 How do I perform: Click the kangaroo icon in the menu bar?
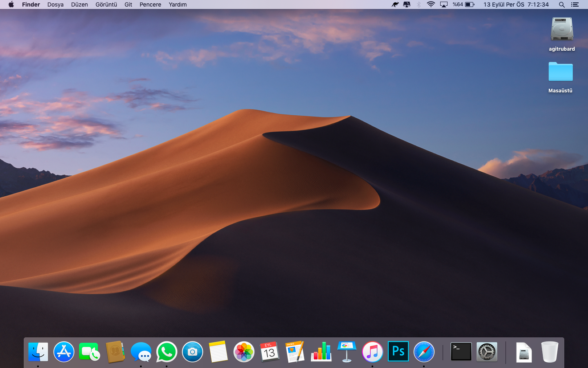[x=395, y=4]
